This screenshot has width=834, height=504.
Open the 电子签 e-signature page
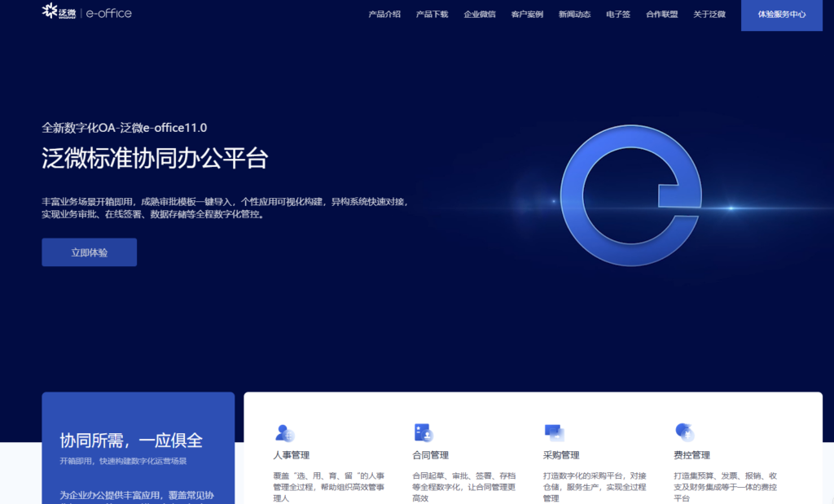coord(617,15)
